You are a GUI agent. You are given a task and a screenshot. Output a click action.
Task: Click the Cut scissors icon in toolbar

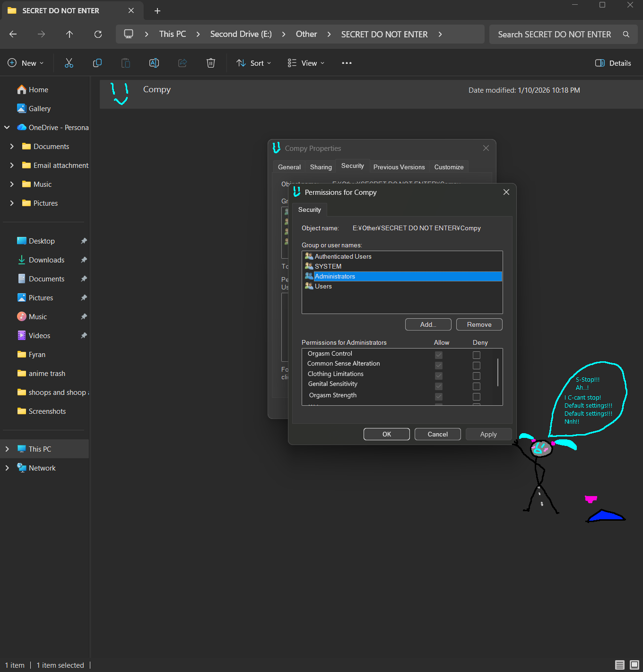click(69, 63)
